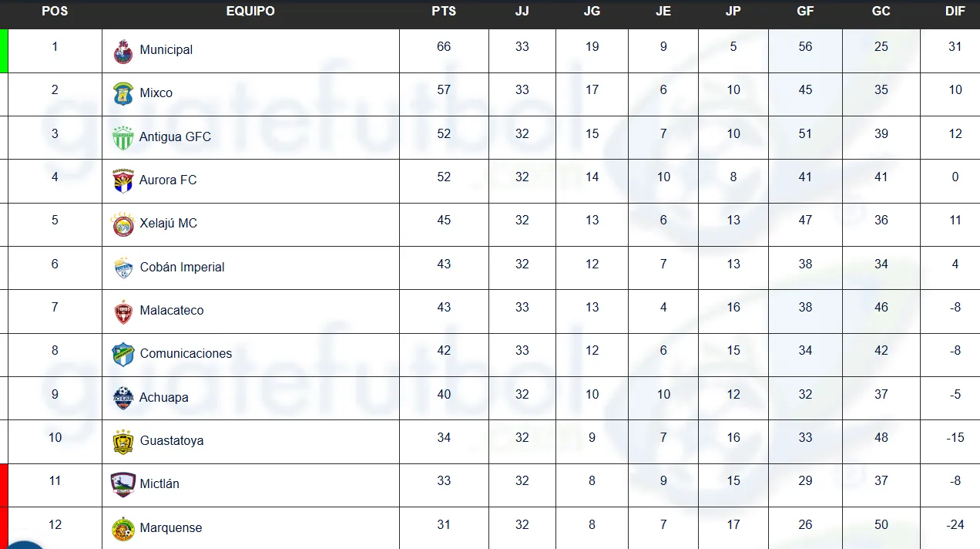Image resolution: width=980 pixels, height=549 pixels.
Task: Open the Comunicaciones team name link
Action: (x=186, y=354)
